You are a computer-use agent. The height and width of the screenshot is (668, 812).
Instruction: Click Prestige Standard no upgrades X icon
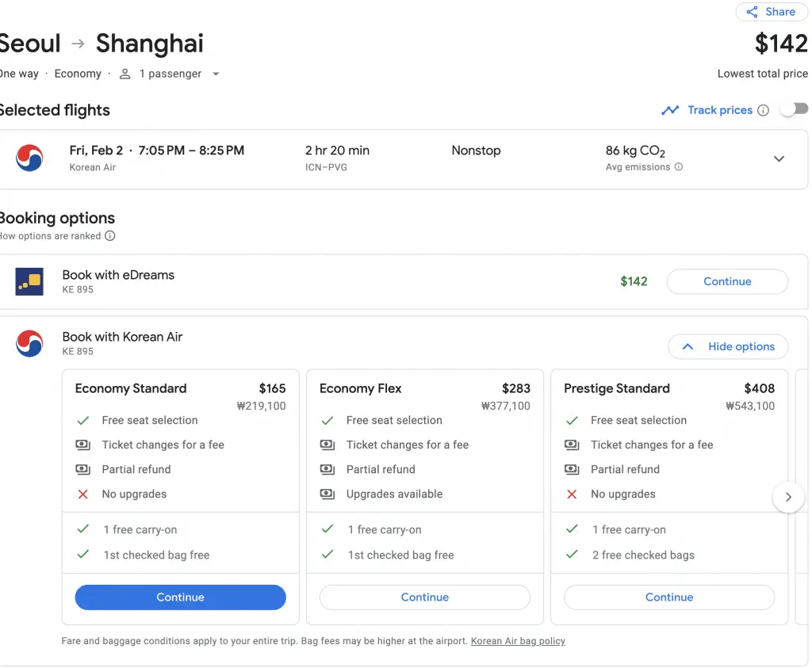572,494
